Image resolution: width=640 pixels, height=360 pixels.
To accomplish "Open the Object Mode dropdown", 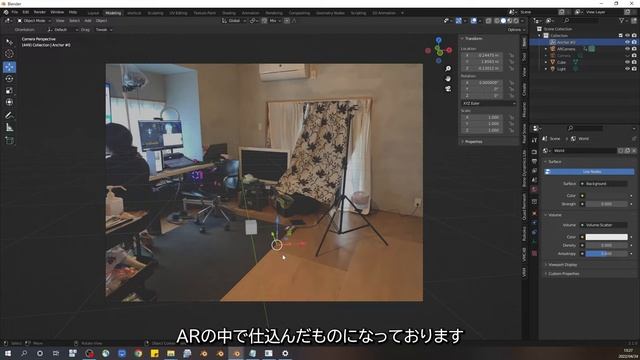I will pyautogui.click(x=34, y=20).
